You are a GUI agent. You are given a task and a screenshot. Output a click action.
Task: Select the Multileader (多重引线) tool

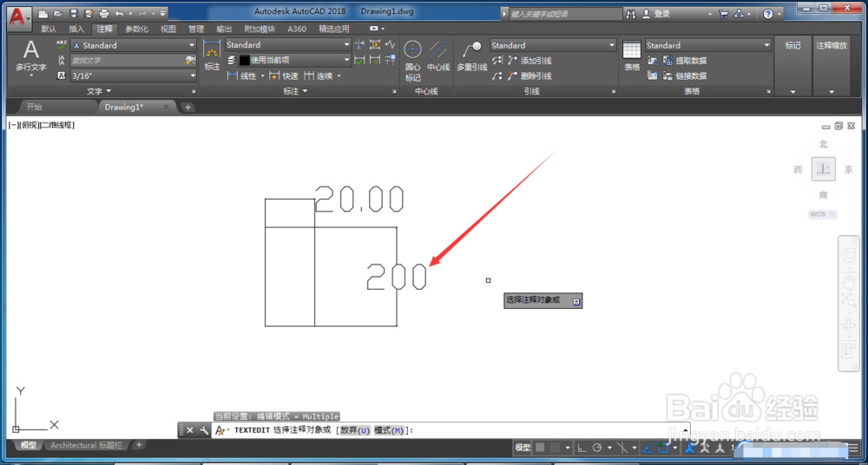[x=471, y=56]
